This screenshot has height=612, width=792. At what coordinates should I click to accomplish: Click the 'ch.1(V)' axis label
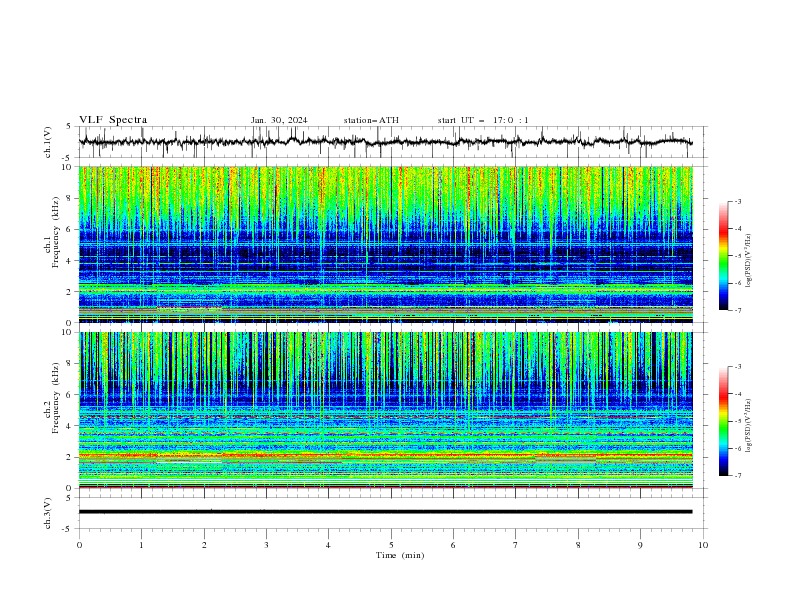point(48,142)
